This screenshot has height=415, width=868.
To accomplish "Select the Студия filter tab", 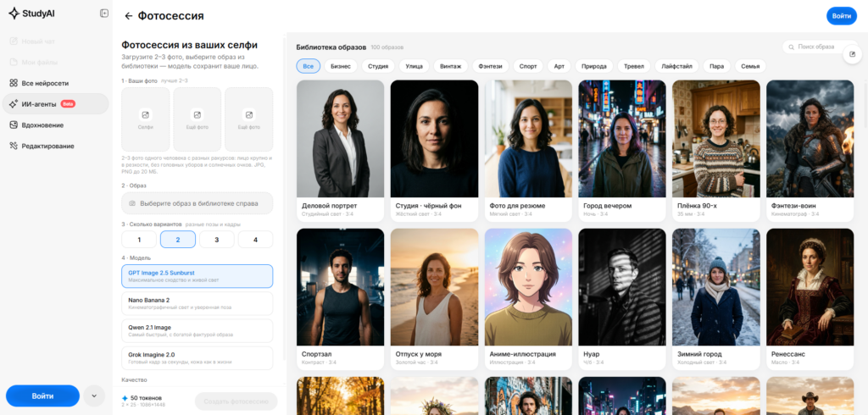I will [378, 66].
